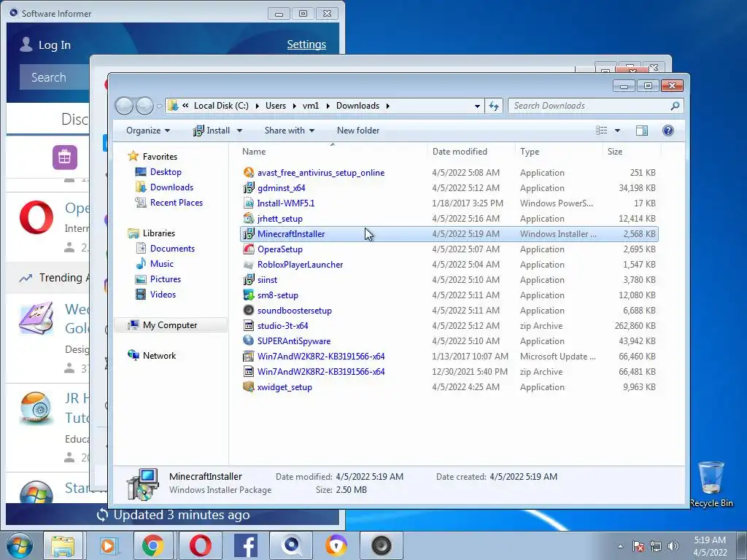Open Settings link in Software Informer
Image resolution: width=747 pixels, height=560 pixels.
tap(306, 44)
